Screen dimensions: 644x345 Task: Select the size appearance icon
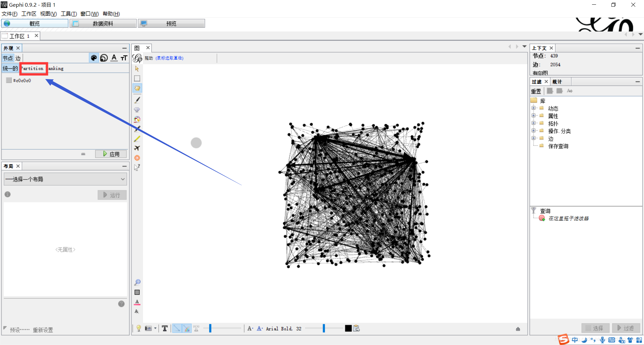pyautogui.click(x=104, y=58)
